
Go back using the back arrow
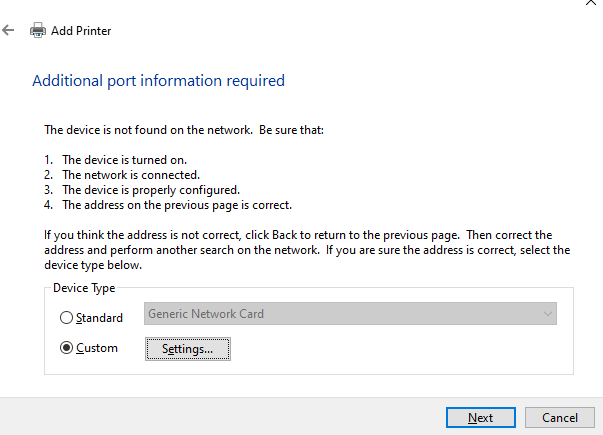click(9, 30)
